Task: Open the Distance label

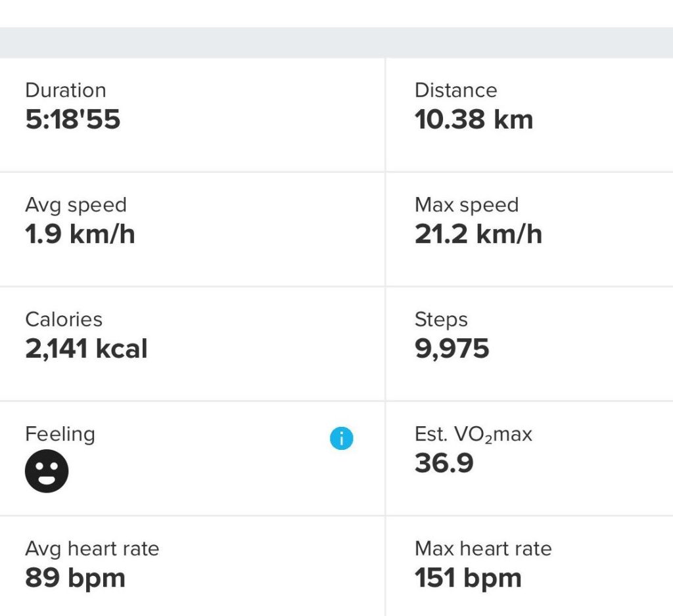Action: tap(455, 90)
